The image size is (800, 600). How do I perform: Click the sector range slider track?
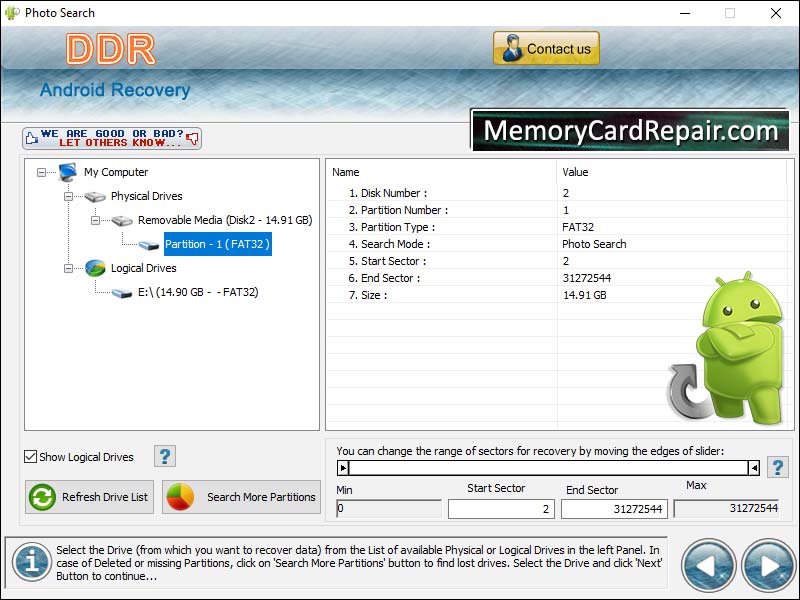548,467
